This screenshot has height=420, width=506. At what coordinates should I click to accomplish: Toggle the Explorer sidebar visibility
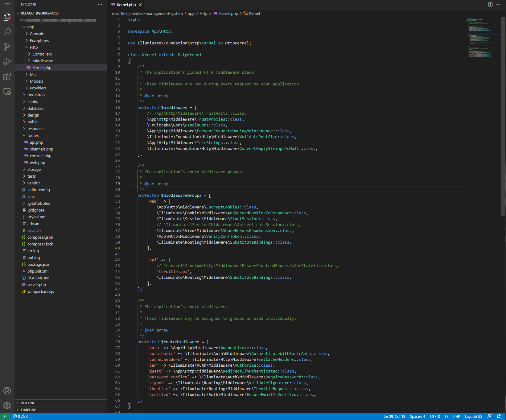click(x=7, y=17)
